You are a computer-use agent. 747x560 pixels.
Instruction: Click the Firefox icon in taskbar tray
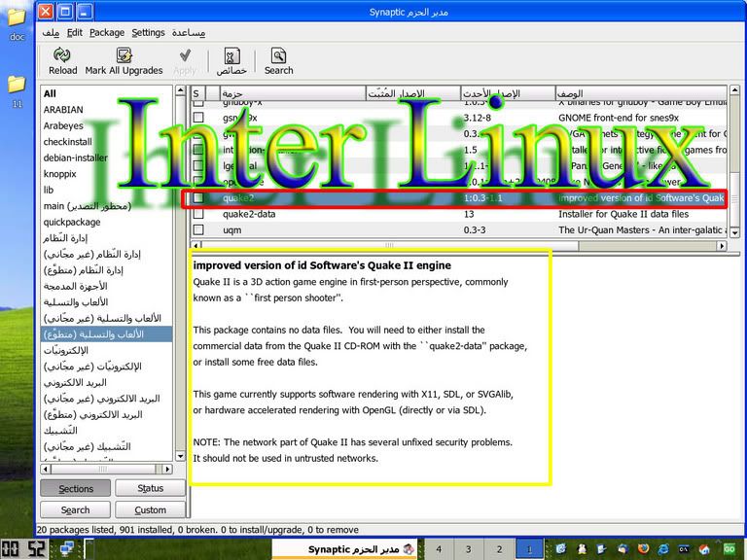tap(643, 549)
